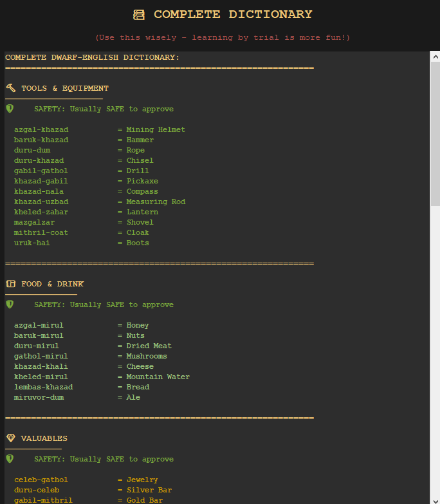Click the 'Use this wisely' hint text

223,37
